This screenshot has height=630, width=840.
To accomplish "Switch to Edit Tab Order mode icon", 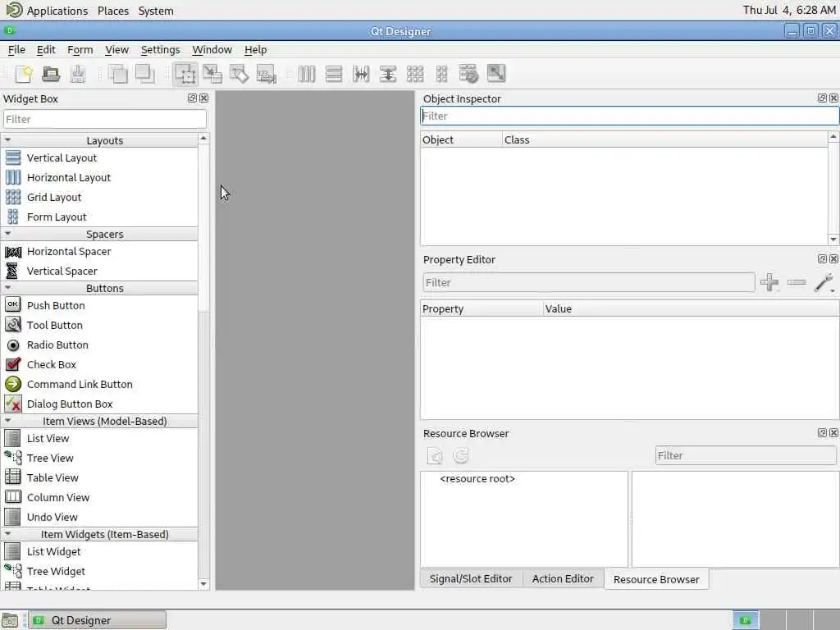I will (267, 74).
